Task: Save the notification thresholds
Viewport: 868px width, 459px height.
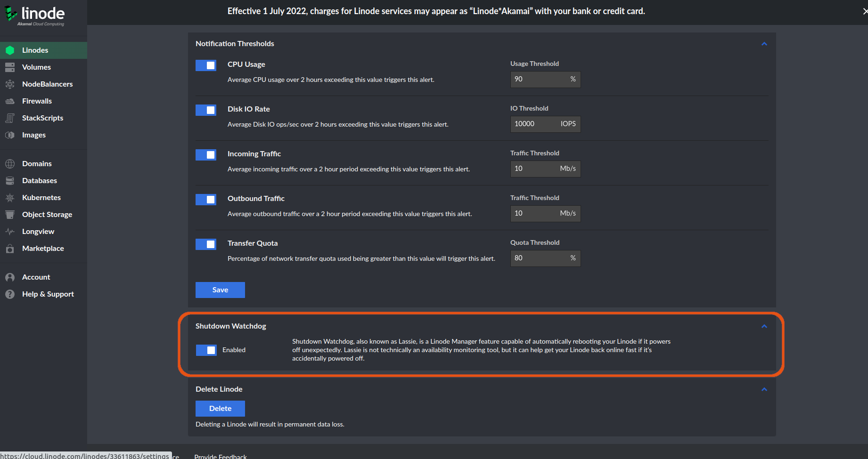Action: pos(220,290)
